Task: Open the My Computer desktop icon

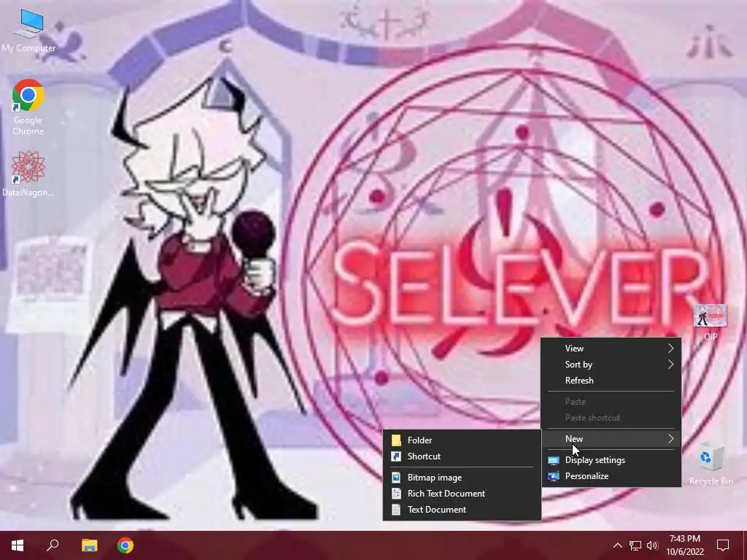Action: click(x=28, y=31)
